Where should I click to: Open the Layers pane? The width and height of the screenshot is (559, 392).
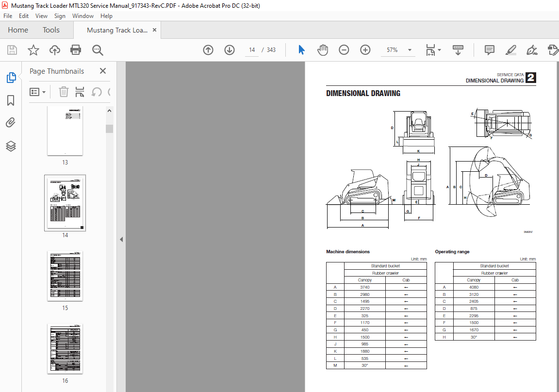coord(11,146)
